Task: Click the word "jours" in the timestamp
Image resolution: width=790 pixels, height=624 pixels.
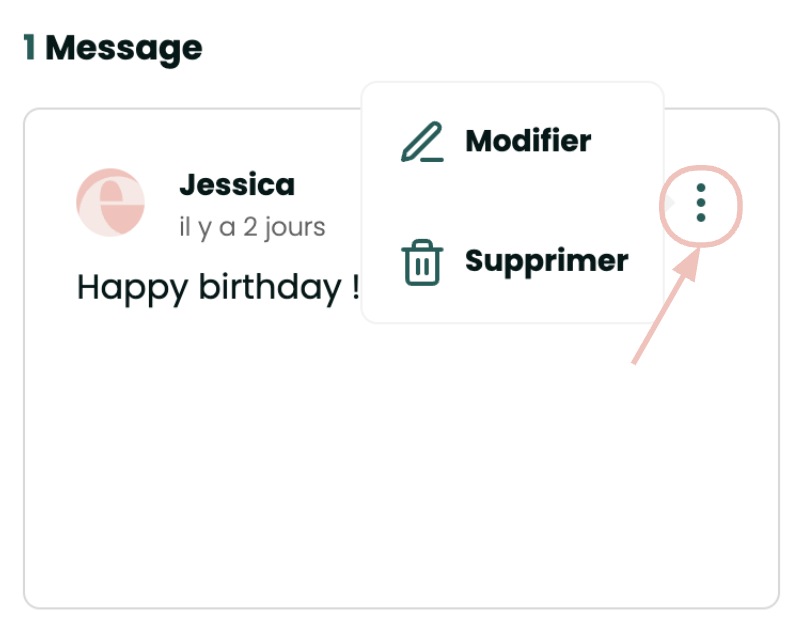Action: 297,227
